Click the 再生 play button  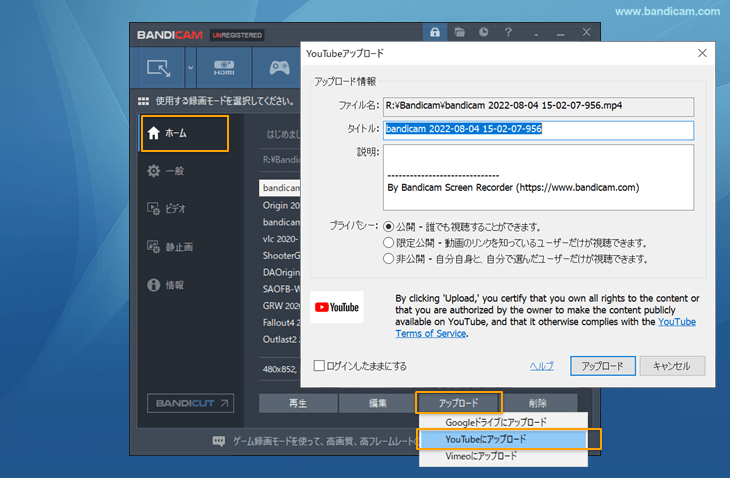coord(298,403)
